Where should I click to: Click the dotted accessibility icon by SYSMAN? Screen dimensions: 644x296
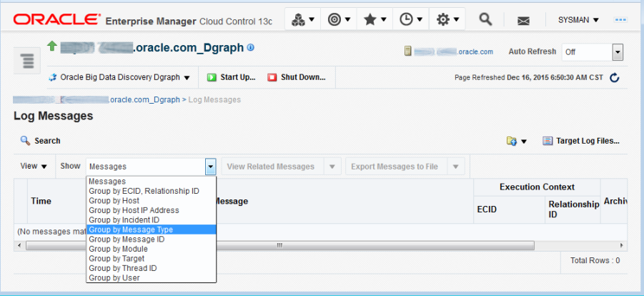(620, 20)
